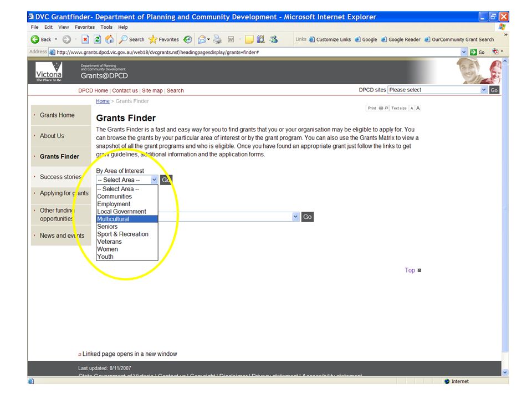This screenshot has width=532, height=399.
Task: Open OurCommunity Grant Search on Links bar
Action: (x=459, y=39)
